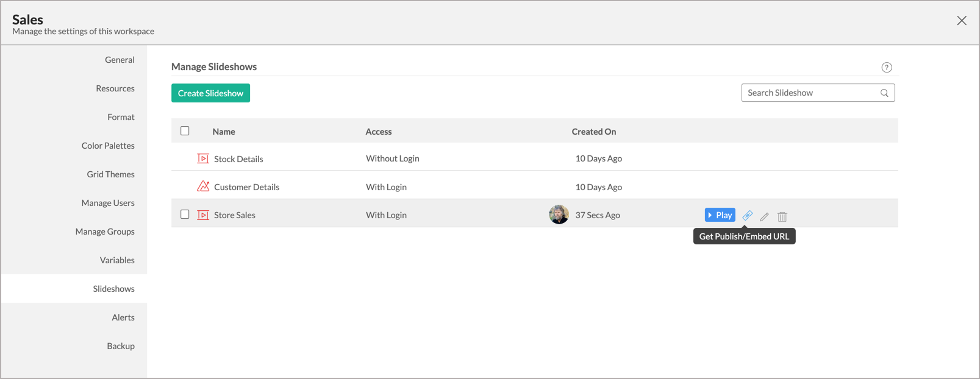Open the Manage Users section
This screenshot has height=379, width=980.
(108, 203)
